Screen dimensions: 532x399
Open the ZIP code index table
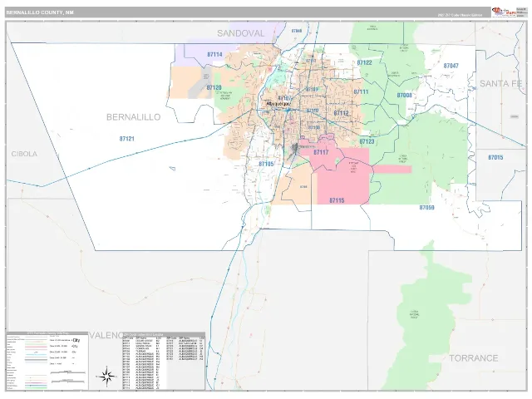click(x=164, y=361)
